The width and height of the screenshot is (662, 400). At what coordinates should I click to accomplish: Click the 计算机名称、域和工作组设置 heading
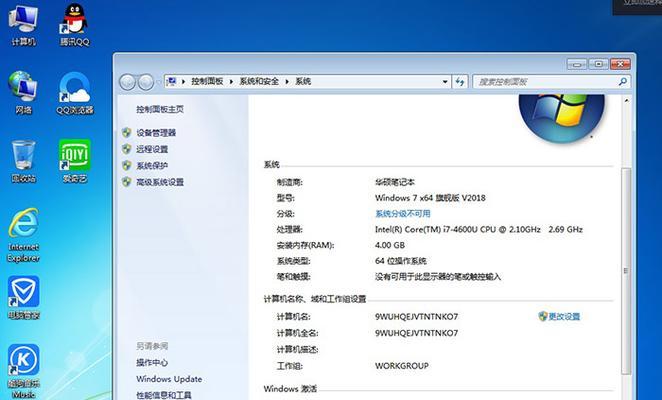315,299
